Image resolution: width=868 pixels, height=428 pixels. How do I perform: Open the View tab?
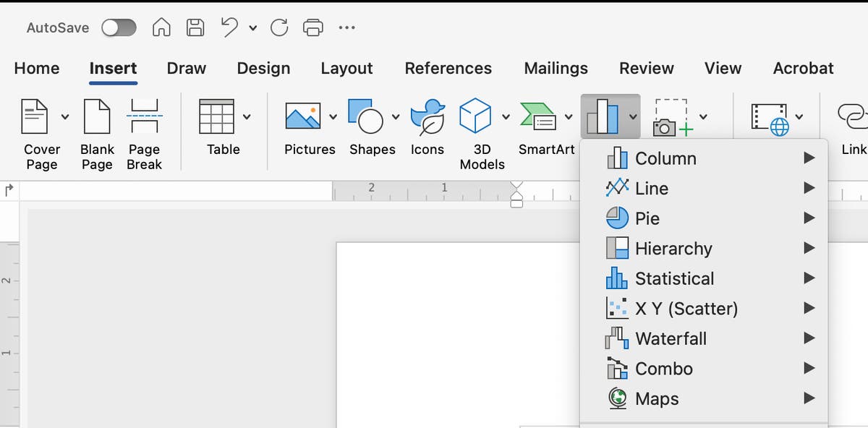tap(723, 69)
